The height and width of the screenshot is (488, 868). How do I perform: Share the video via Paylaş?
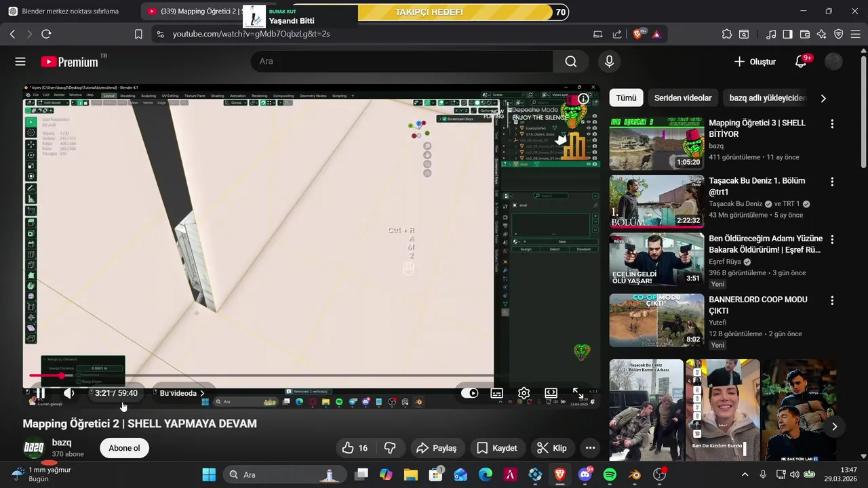pos(436,448)
